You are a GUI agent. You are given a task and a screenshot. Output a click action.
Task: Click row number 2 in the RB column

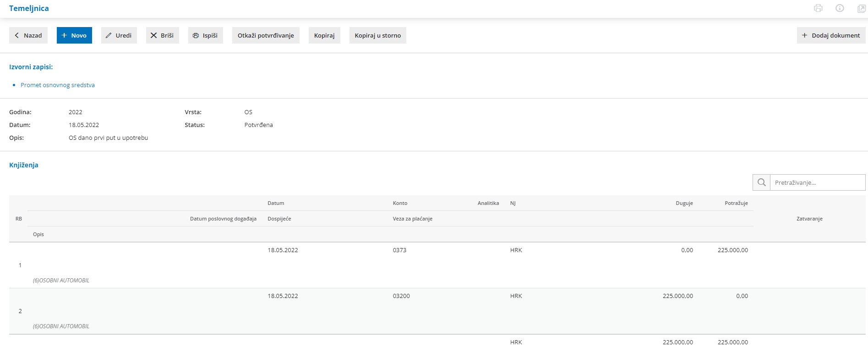(20, 311)
